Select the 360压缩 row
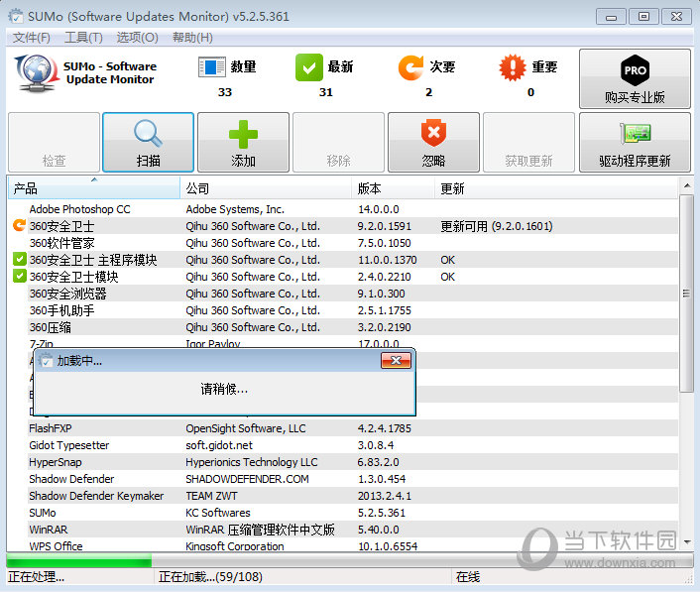 tap(342, 327)
